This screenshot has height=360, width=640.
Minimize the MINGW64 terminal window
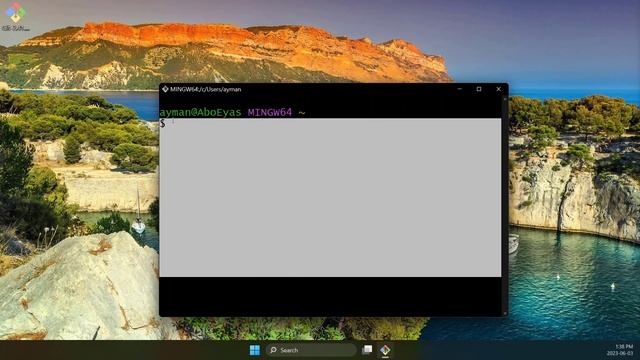(460, 89)
